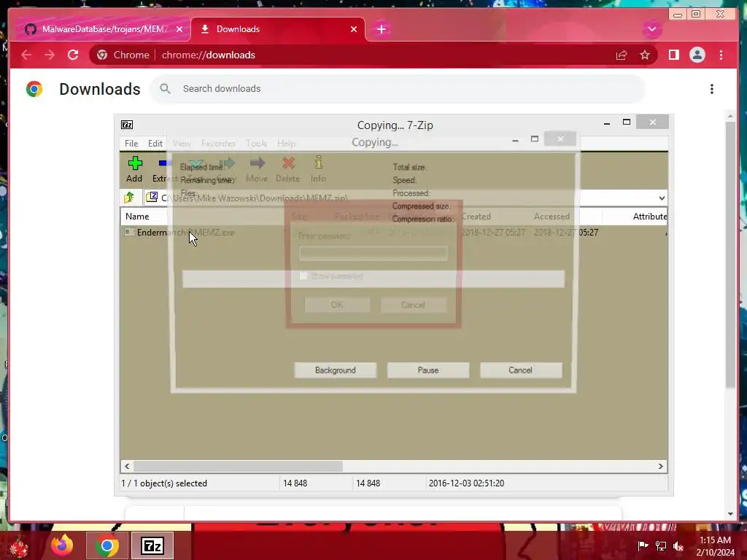The width and height of the screenshot is (747, 560).
Task: Click the share page icon in address bar
Action: 622,55
